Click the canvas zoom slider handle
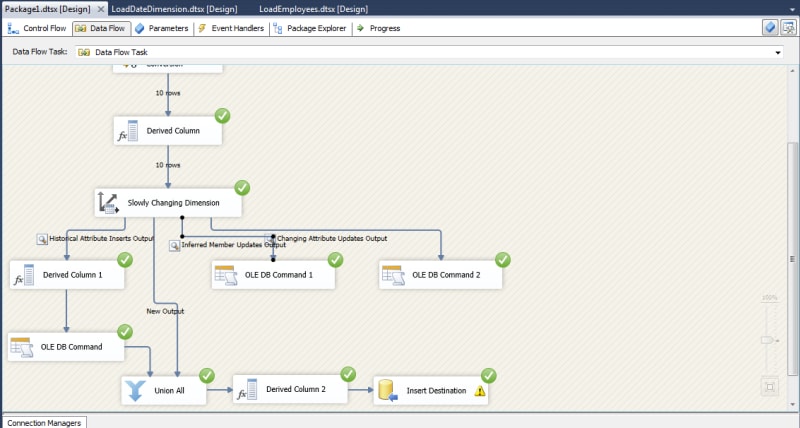 tap(767, 340)
